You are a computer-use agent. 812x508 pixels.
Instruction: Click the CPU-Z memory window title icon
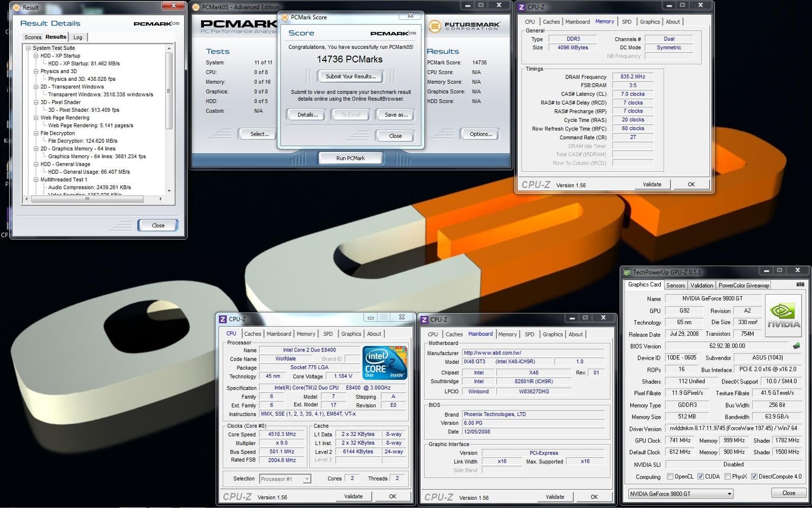pyautogui.click(x=522, y=7)
